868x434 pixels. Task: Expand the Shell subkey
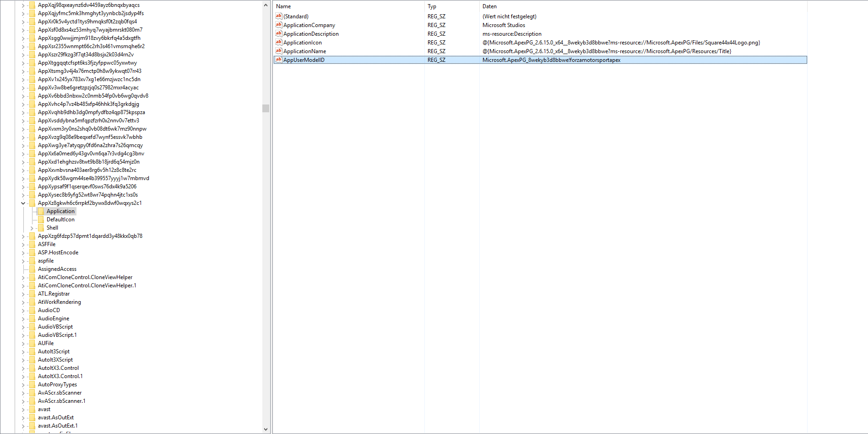click(x=32, y=228)
